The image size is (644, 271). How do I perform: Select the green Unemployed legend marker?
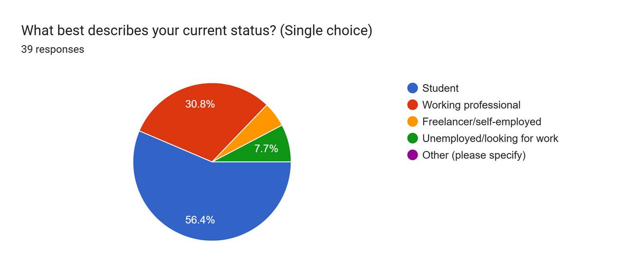(413, 138)
